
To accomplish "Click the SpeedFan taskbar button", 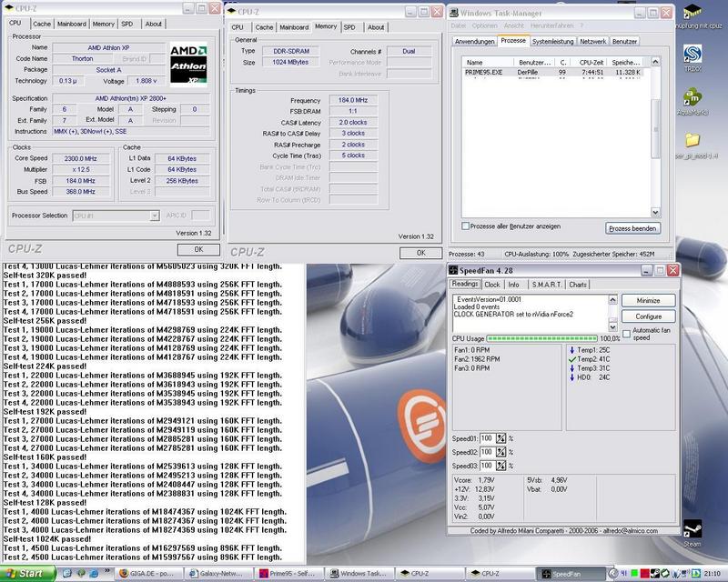I will tap(571, 574).
